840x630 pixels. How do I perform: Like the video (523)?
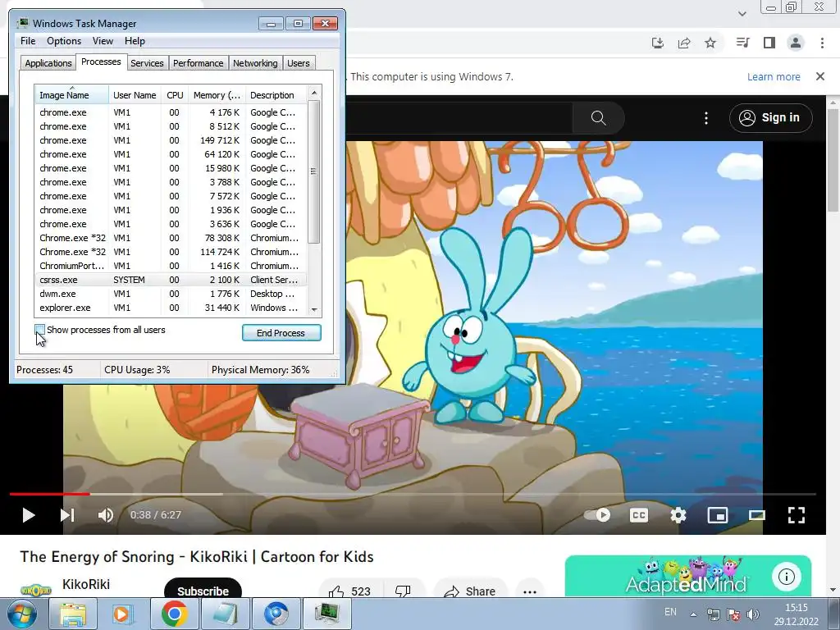click(x=349, y=591)
